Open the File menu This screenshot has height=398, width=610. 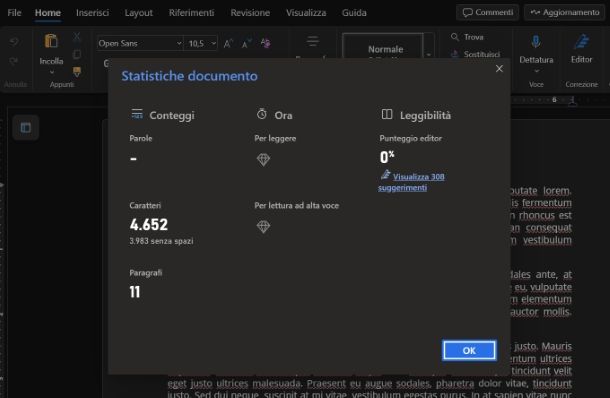coord(14,13)
